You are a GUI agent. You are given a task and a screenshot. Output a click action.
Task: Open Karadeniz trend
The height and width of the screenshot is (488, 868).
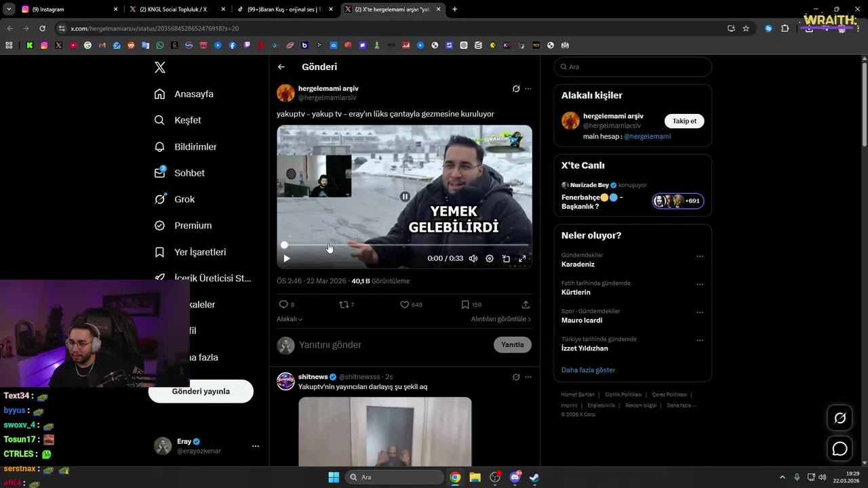[x=578, y=264]
